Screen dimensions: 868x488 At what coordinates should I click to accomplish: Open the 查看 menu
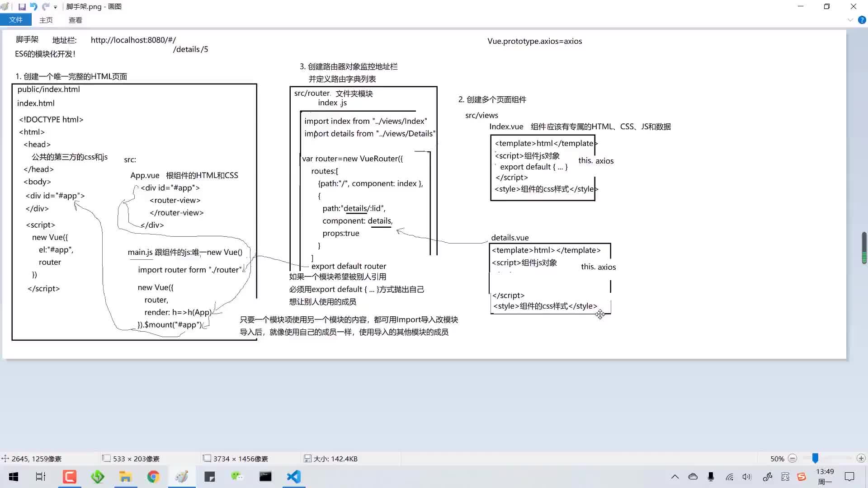click(x=75, y=20)
